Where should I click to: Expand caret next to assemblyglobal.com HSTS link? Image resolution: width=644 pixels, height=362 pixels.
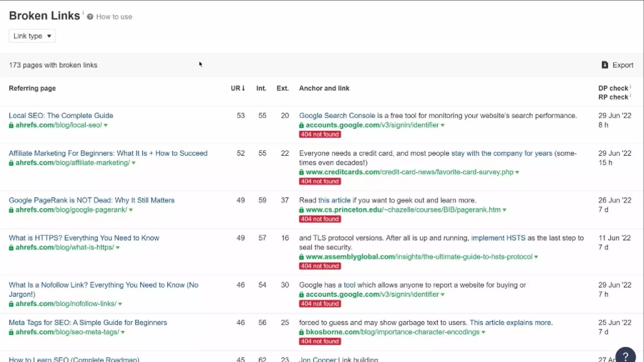pyautogui.click(x=536, y=257)
